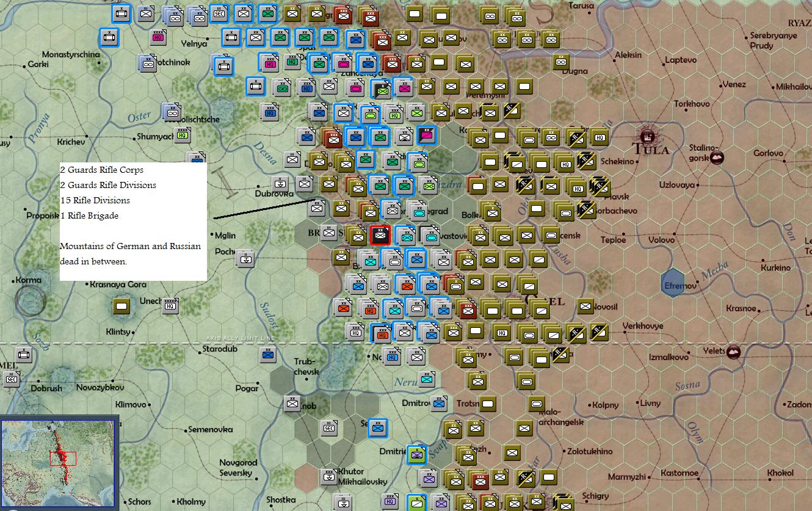
Task: Click the red viewport rectangle in minimap
Action: [63, 459]
